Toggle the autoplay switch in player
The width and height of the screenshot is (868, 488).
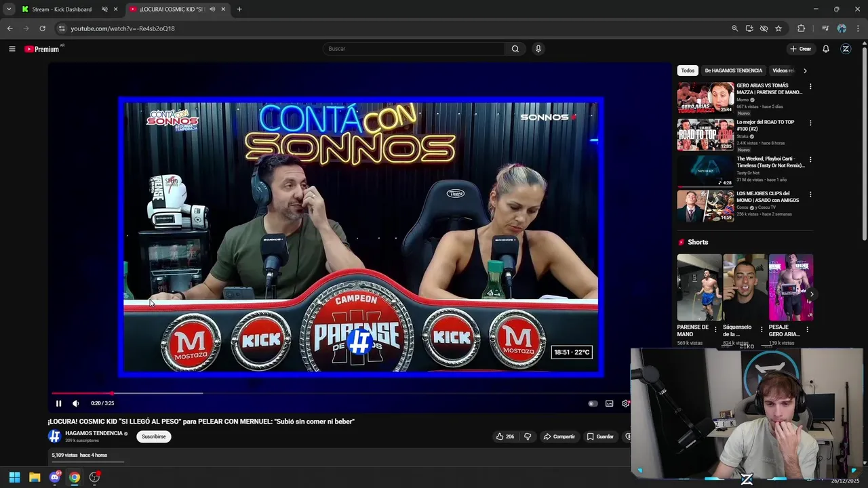593,403
